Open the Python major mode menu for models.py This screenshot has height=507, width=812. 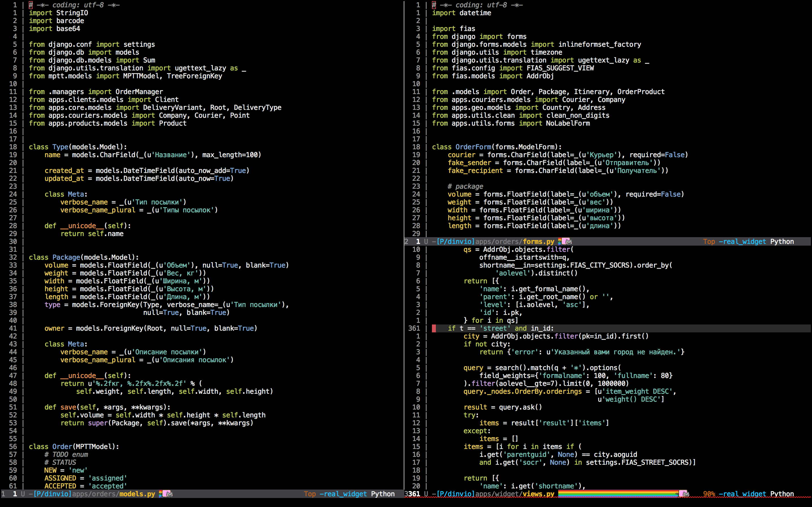coord(383,494)
